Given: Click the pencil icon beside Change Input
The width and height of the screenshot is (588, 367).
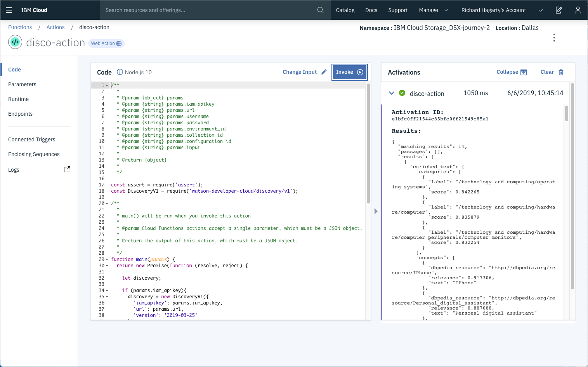Looking at the screenshot, I should click(324, 72).
